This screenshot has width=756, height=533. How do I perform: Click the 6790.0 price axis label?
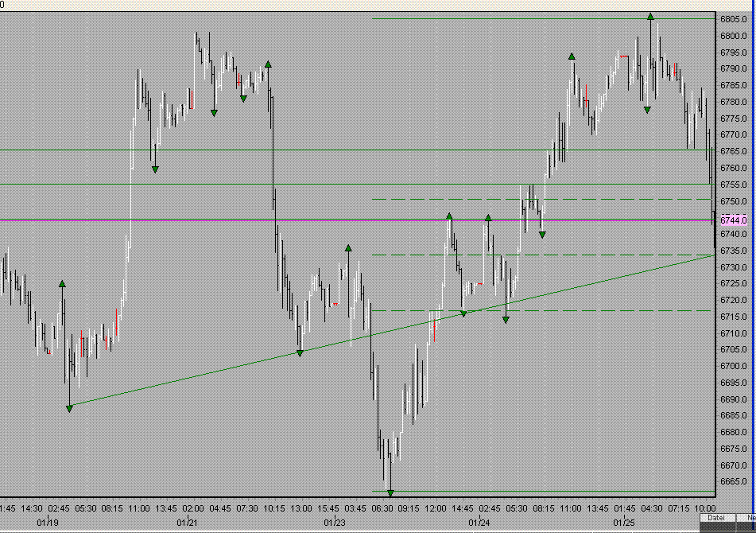(733, 69)
